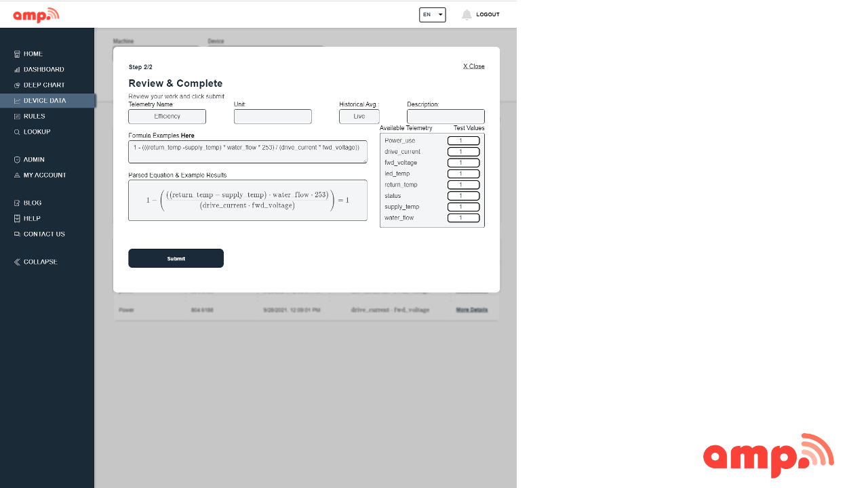Image resolution: width=868 pixels, height=488 pixels.
Task: Click the Dashboard bar-chart icon
Action: 17,70
